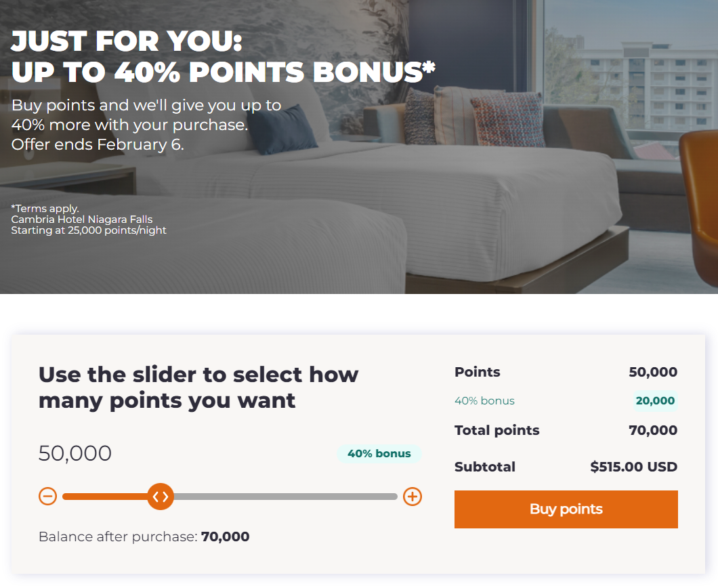The width and height of the screenshot is (718, 588).
Task: Click the Up to 40% Points Bonus headline
Action: (x=223, y=72)
